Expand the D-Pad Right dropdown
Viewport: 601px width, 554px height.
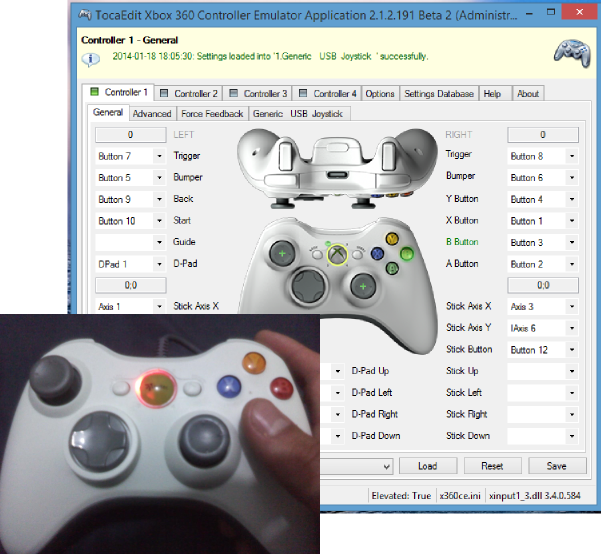[338, 414]
